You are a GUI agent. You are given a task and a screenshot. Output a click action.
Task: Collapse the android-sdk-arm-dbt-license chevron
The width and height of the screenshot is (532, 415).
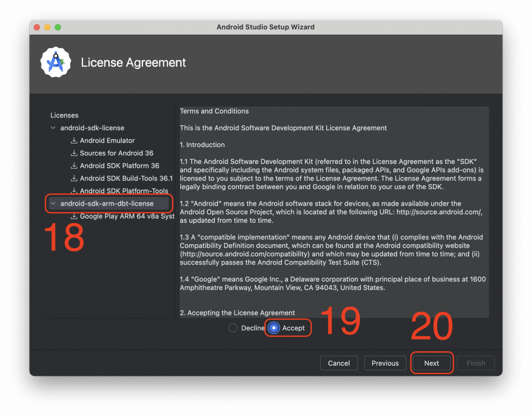pyautogui.click(x=53, y=204)
